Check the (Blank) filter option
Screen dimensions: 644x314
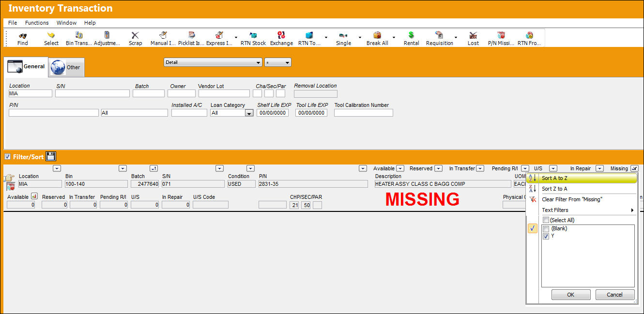[x=546, y=228]
